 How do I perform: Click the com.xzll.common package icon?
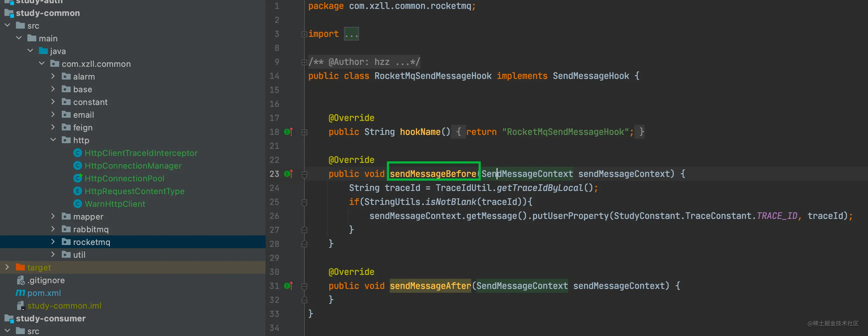click(54, 64)
